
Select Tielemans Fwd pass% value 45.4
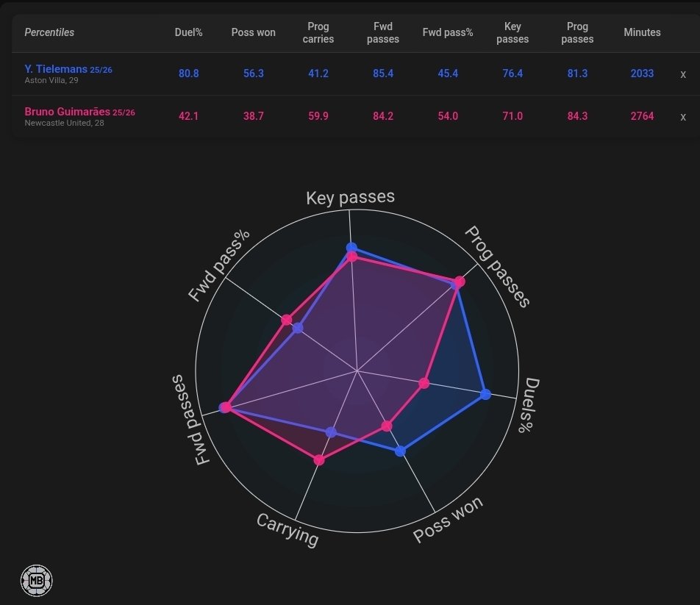[447, 74]
